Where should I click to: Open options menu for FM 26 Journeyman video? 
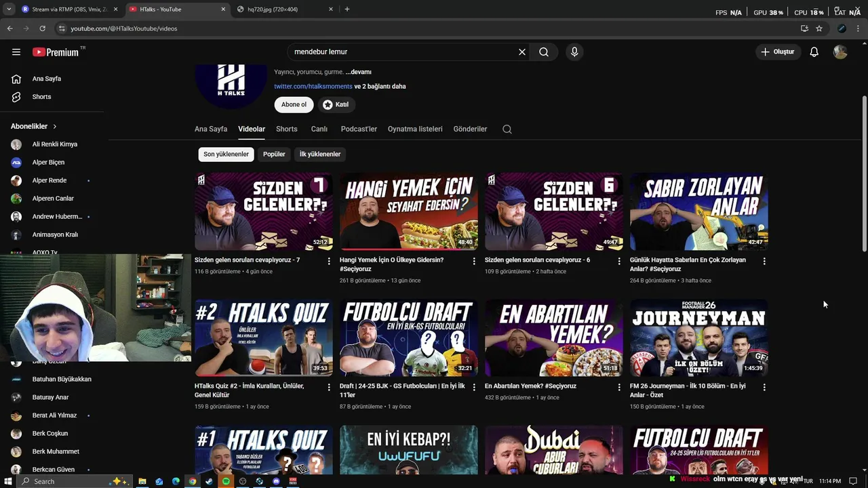(x=764, y=387)
